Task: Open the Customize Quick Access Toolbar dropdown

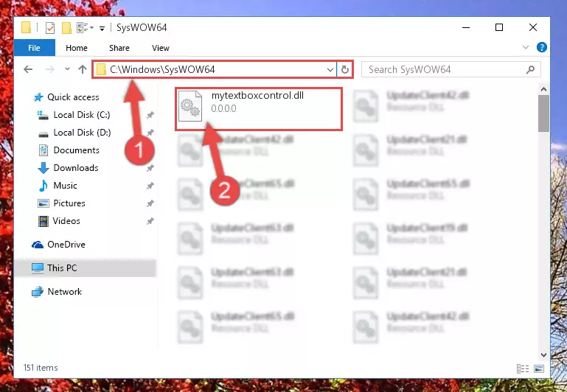Action: pos(102,28)
